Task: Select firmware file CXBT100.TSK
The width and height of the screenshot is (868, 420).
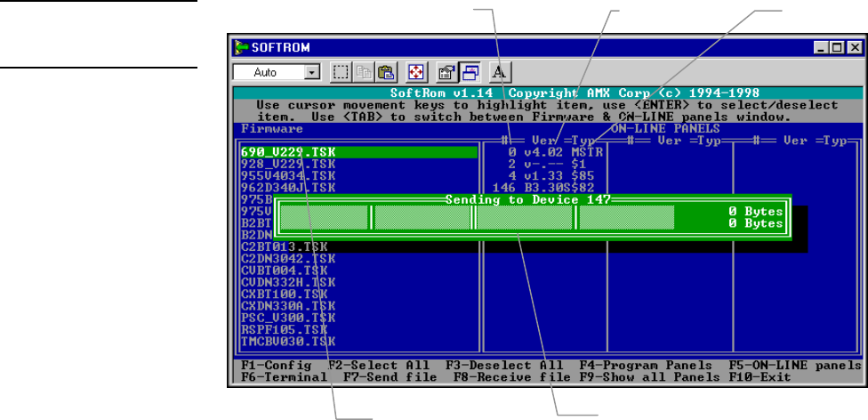Action: [285, 294]
